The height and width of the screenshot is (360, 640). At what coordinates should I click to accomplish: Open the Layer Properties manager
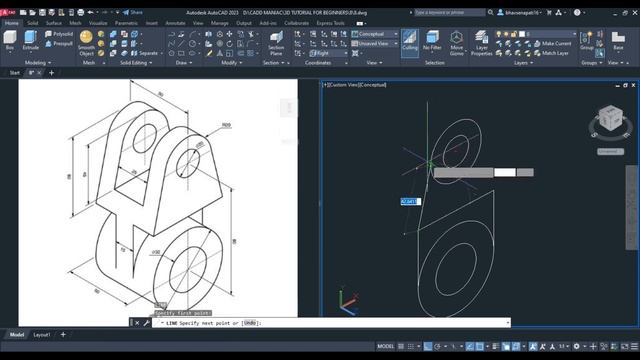pos(482,43)
